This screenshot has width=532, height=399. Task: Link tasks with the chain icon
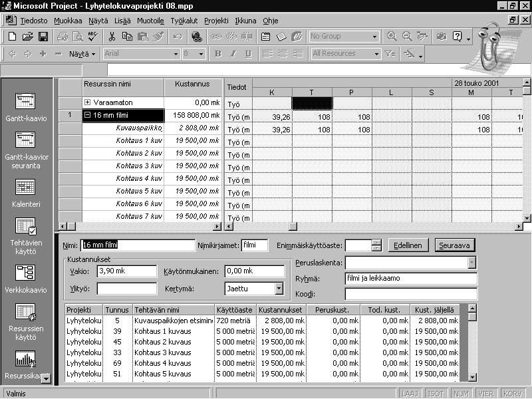pos(216,37)
